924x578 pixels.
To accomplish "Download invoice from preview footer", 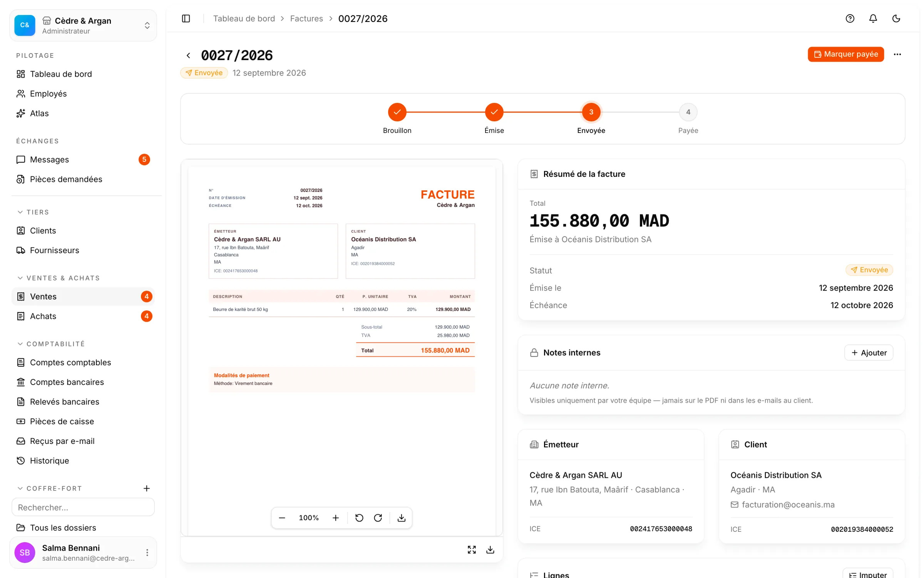I will tap(490, 549).
